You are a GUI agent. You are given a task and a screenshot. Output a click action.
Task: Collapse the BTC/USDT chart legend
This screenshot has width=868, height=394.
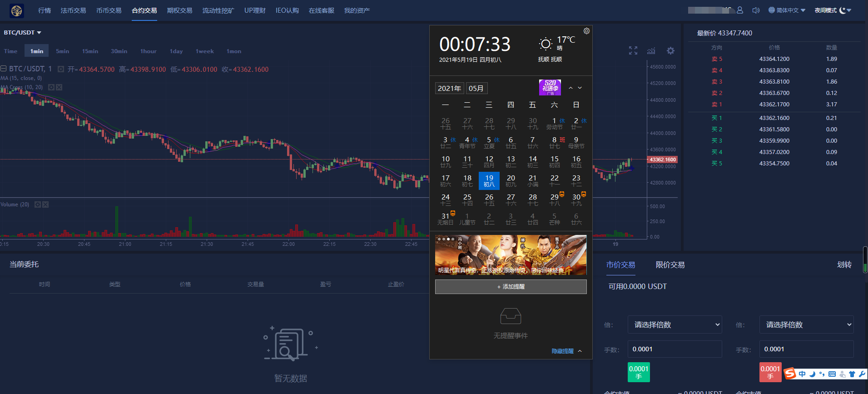pos(4,69)
